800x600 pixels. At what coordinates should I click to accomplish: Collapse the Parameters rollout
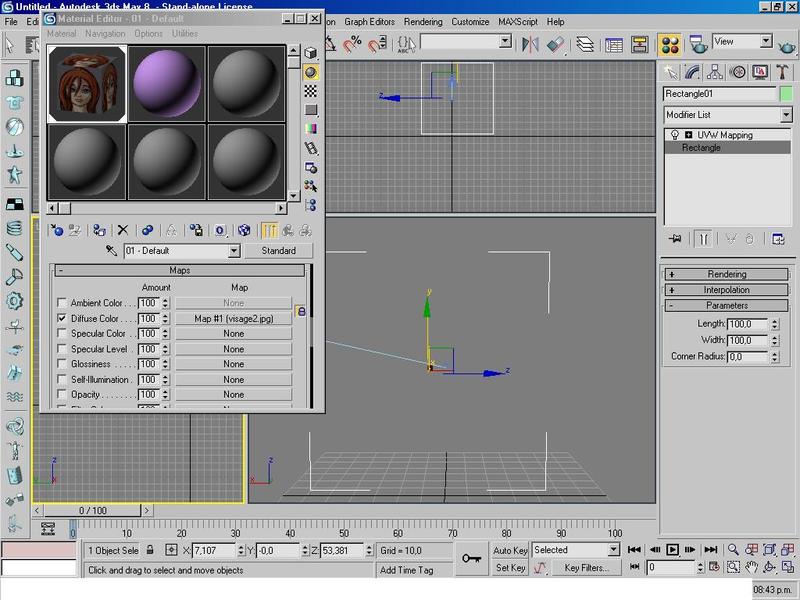[726, 306]
